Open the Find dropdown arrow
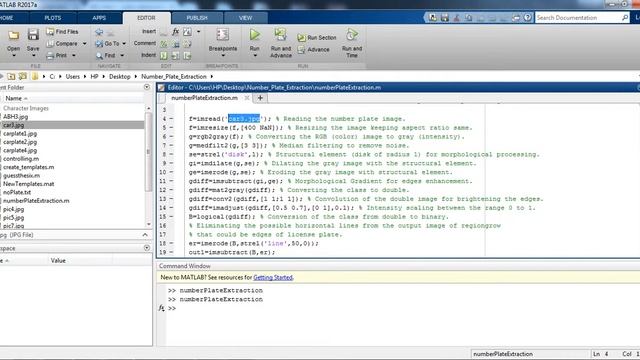 (x=122, y=56)
